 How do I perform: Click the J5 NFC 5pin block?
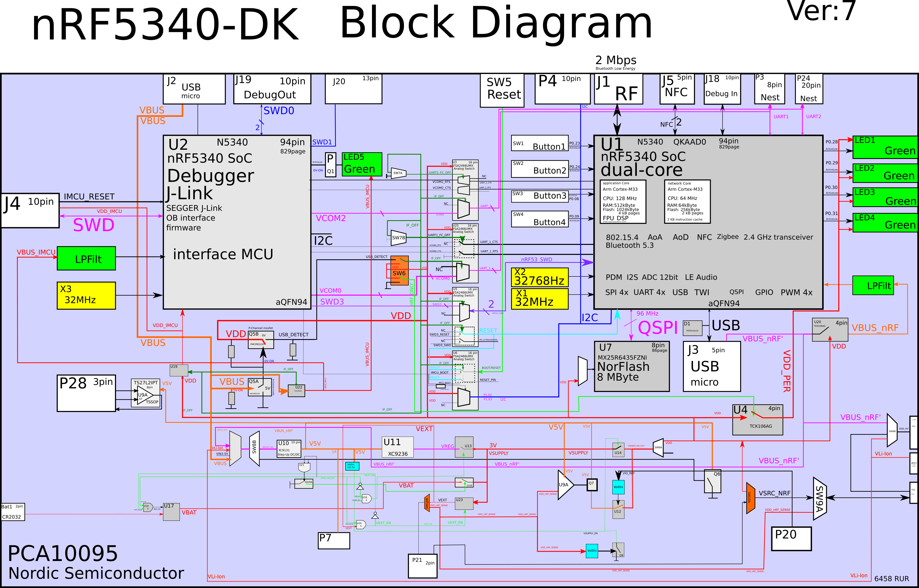(x=677, y=89)
